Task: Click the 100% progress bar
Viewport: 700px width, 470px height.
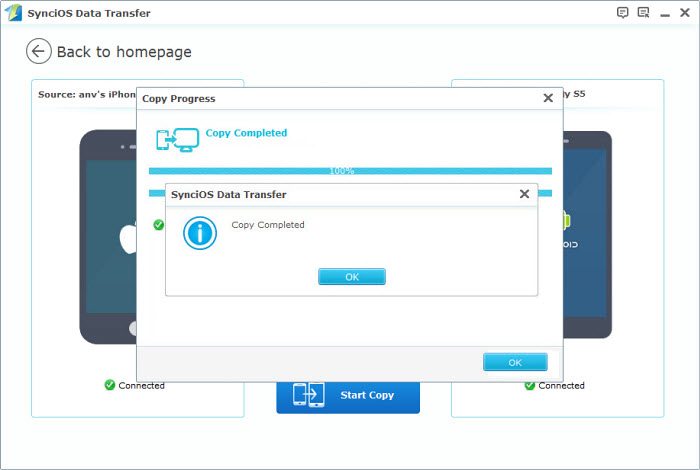Action: [350, 171]
